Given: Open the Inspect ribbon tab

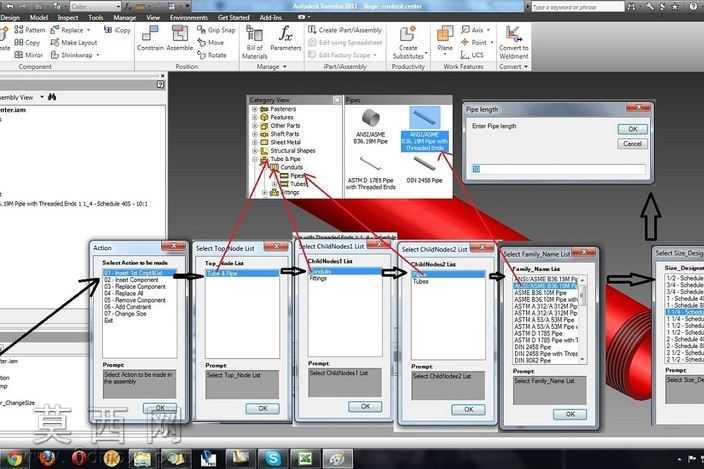Looking at the screenshot, I should tap(68, 18).
